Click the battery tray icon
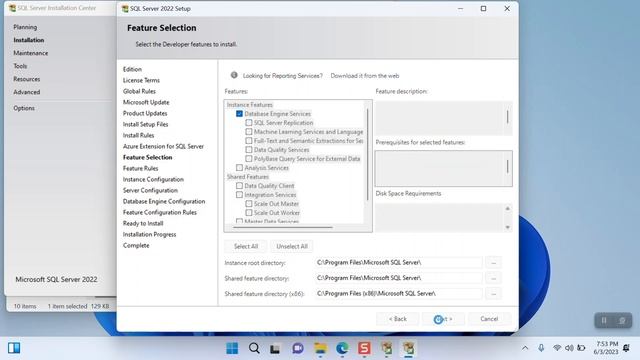Screen dimensions: 640x360 581,348
